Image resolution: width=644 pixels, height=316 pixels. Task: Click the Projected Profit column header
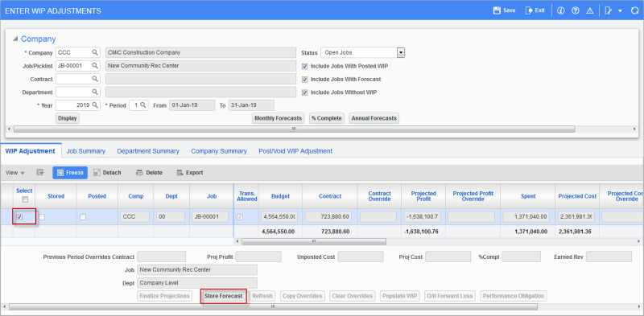tap(423, 196)
